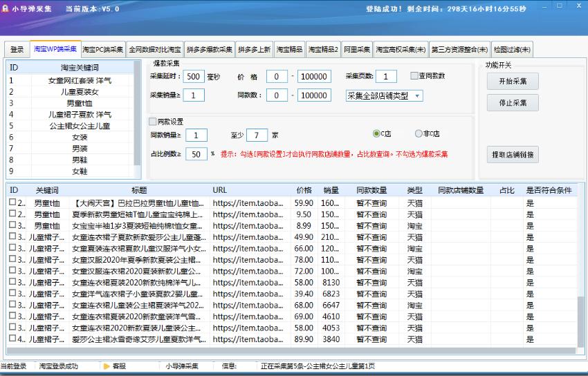Click the results table horizontal scrollbar
The image size is (588, 376).
click(291, 351)
